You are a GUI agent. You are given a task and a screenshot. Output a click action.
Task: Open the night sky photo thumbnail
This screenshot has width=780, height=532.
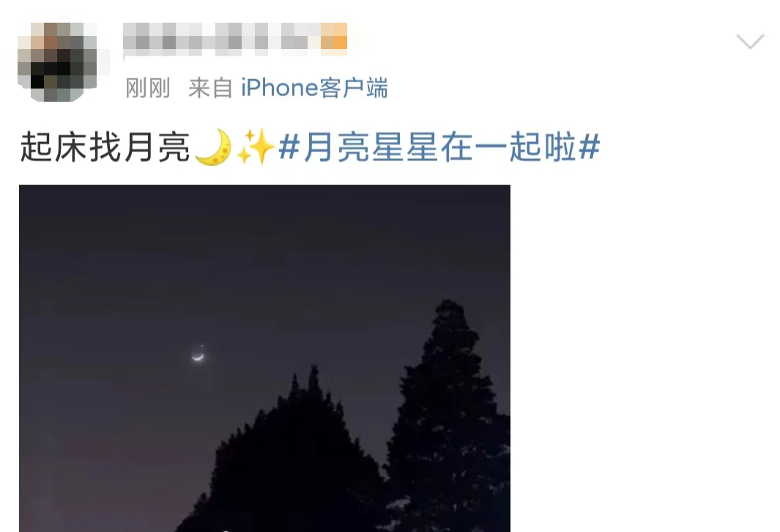click(264, 358)
